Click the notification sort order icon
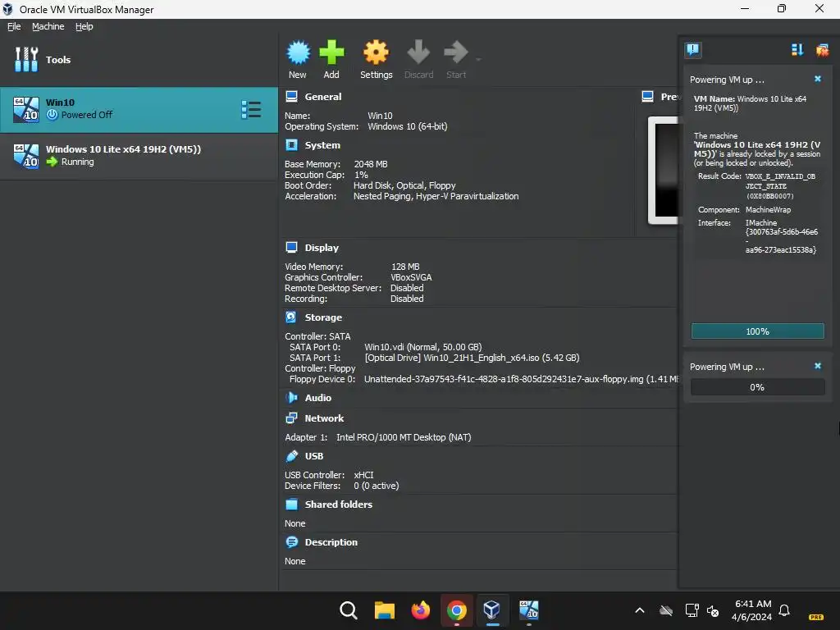 [797, 50]
